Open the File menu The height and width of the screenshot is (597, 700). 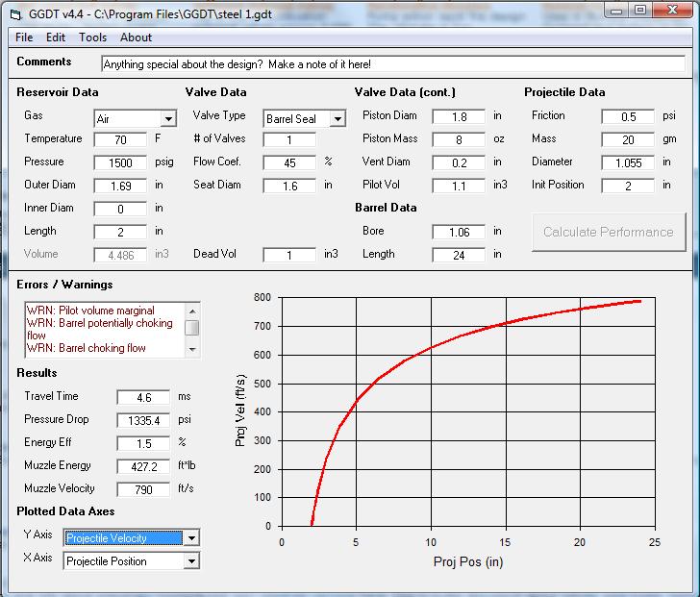coord(24,37)
